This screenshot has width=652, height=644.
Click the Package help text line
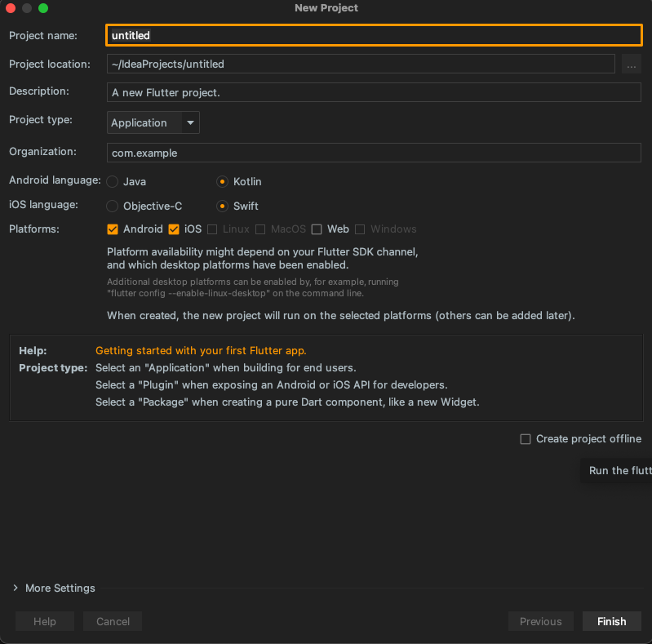[287, 402]
